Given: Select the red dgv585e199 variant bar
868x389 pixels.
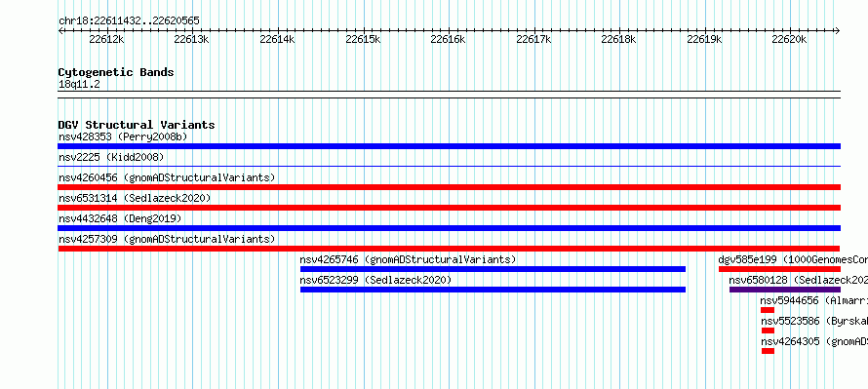Looking at the screenshot, I should coord(779,269).
